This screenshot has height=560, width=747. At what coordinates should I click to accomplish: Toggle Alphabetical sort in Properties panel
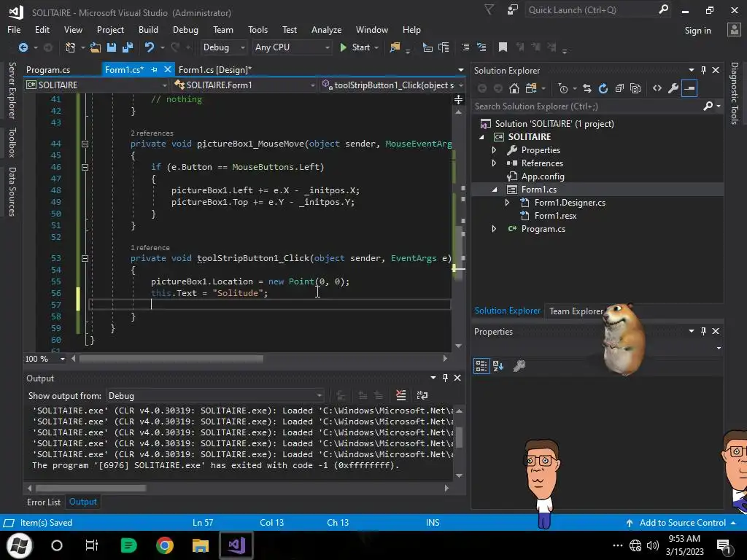498,366
